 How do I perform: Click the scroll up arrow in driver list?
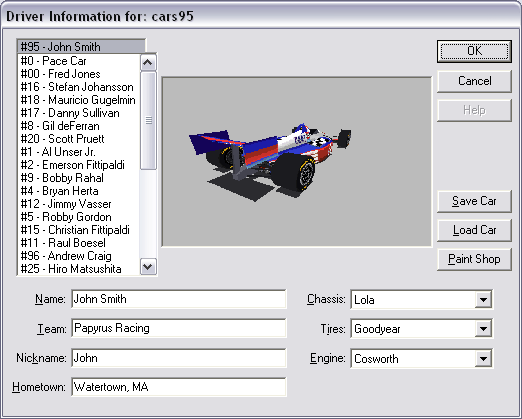click(148, 62)
